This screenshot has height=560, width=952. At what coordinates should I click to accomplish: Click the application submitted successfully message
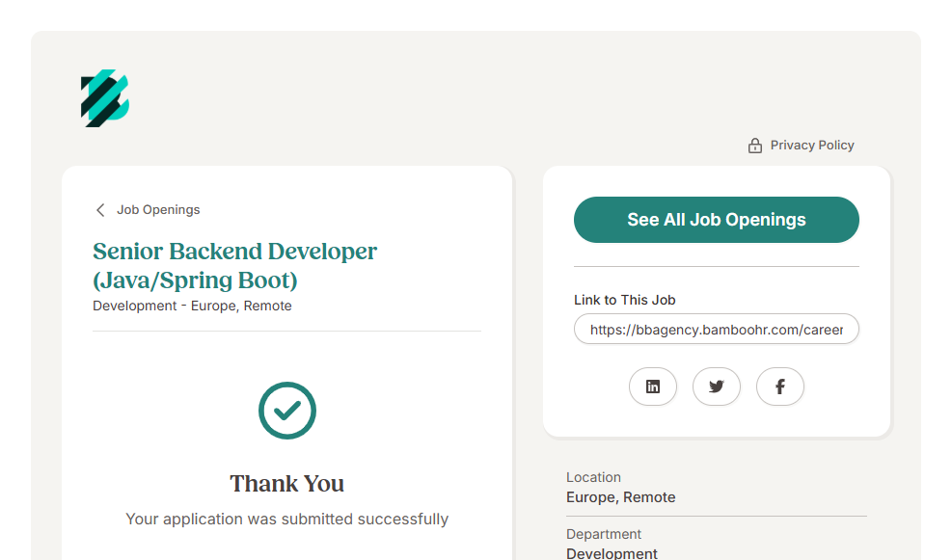point(286,519)
